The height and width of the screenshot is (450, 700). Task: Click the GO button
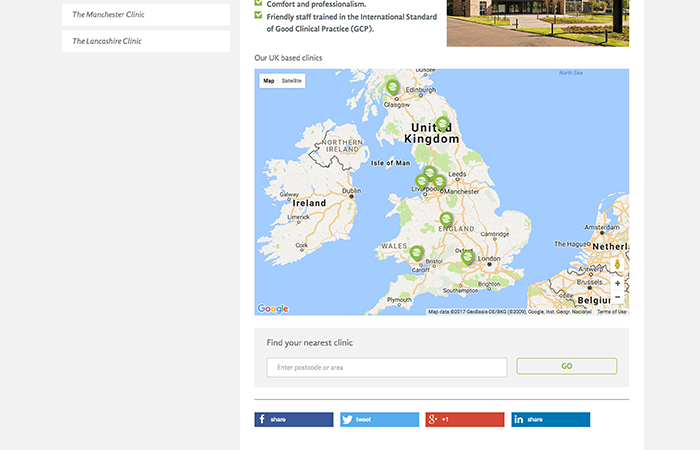[x=567, y=366]
